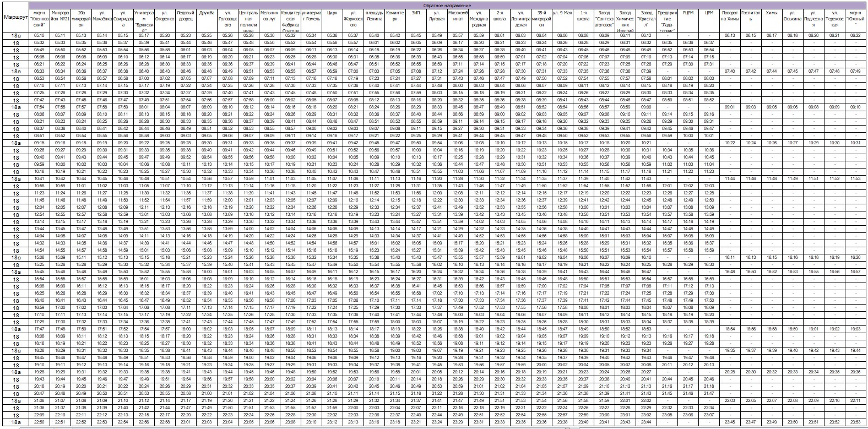Viewport: 868px width, 429px height.
Task: Click the ул. Подлесная header cell
Action: click(813, 20)
